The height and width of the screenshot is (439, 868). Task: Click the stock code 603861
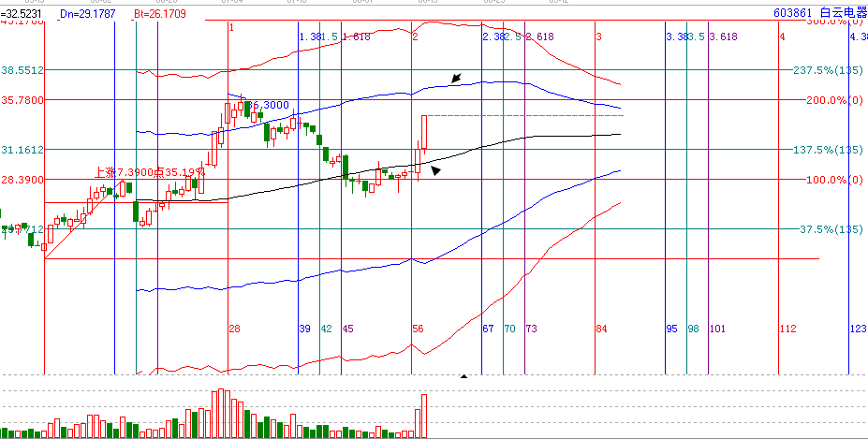[792, 14]
